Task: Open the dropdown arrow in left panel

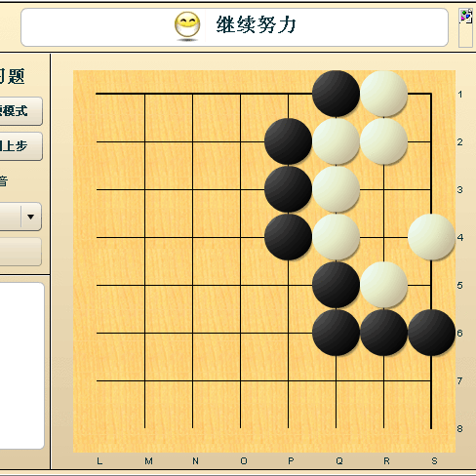Action: pos(31,217)
